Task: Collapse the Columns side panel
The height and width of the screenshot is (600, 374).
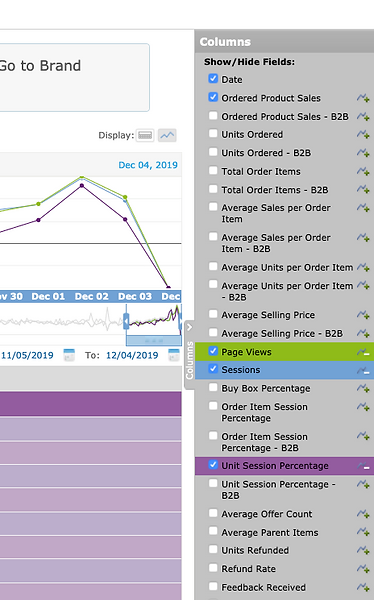Action: [x=189, y=354]
